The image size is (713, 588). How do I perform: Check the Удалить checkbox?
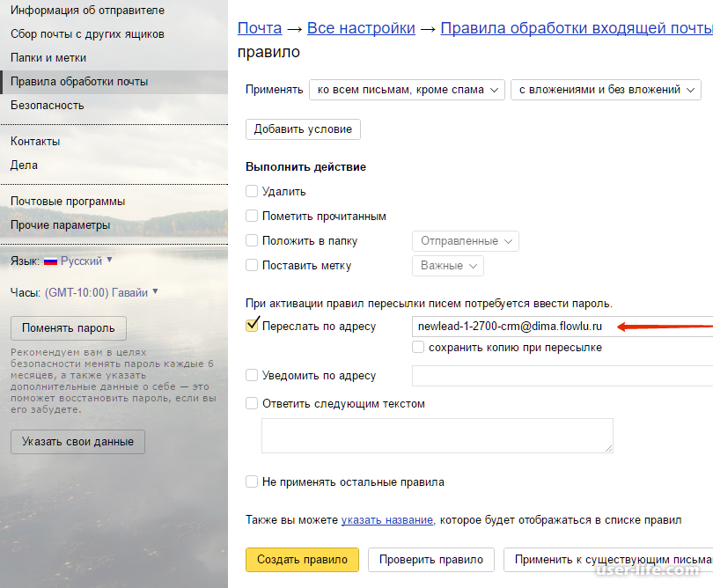click(252, 191)
